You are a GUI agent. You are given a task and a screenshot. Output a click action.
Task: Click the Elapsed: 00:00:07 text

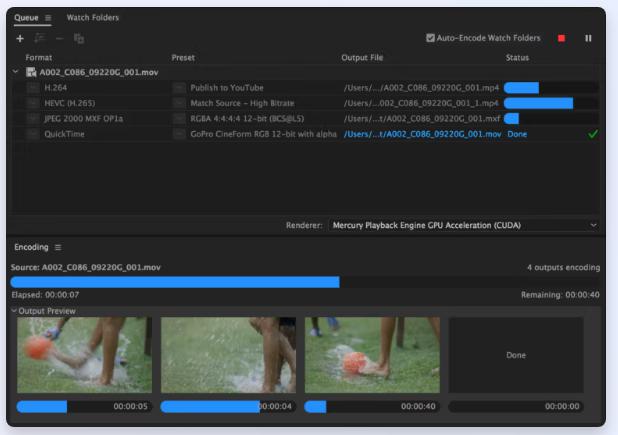pyautogui.click(x=45, y=295)
